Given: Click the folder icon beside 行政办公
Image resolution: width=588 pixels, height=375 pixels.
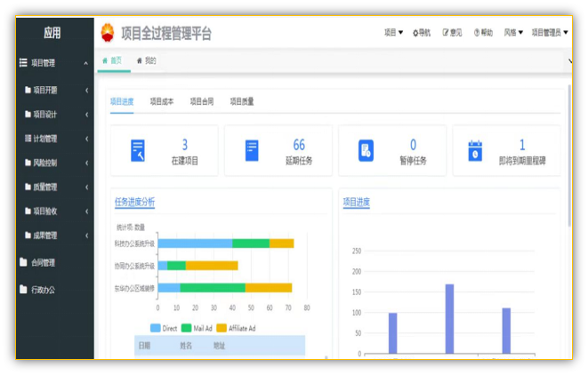Looking at the screenshot, I should click(x=23, y=289).
